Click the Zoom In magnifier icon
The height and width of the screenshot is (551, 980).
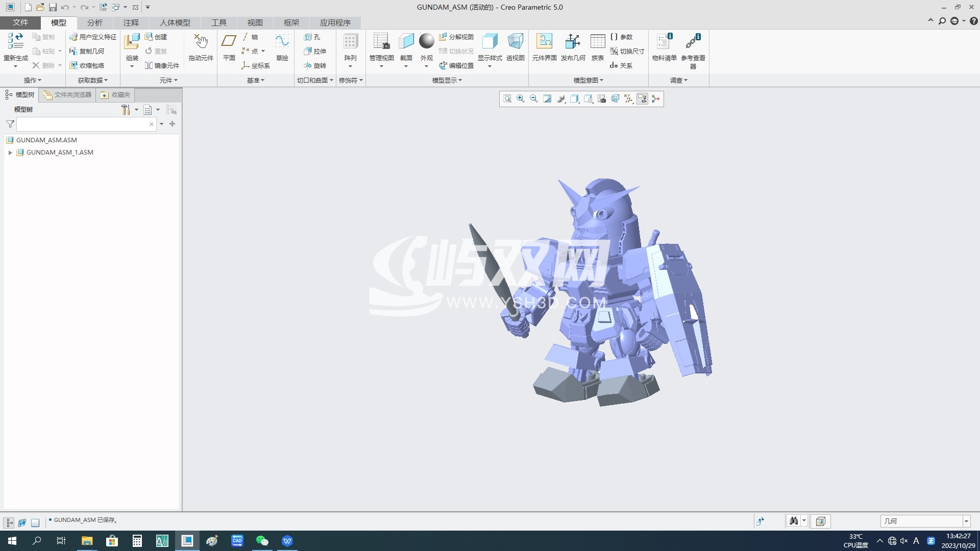[x=520, y=99]
